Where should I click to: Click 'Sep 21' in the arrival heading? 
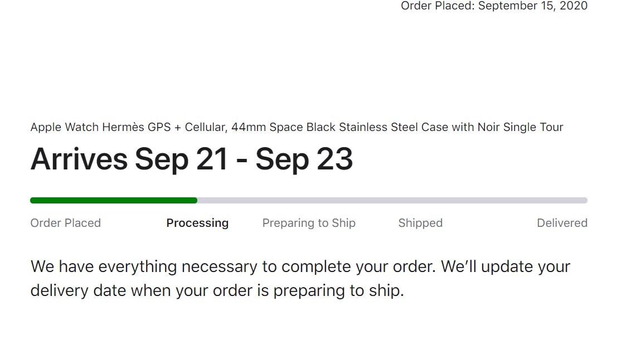click(182, 159)
